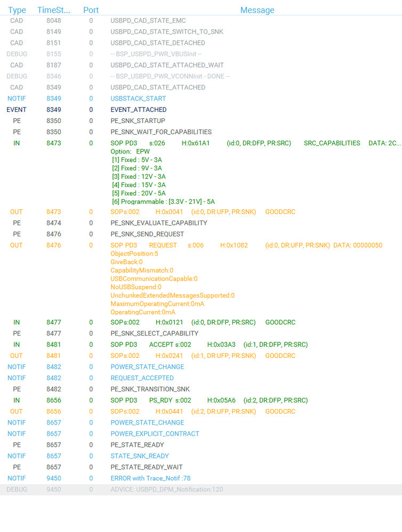Image resolution: width=402 pixels, height=532 pixels.
Task: Select the BSP_USBPD_PWR_VBUSInit debug row
Action: pos(201,54)
